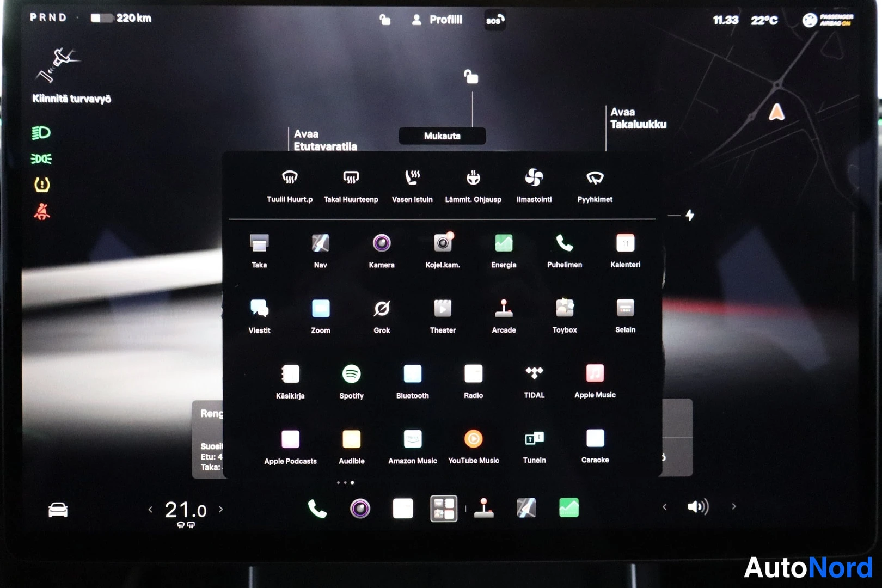The image size is (882, 588).
Task: Tap the headlight indicator icon
Action: click(x=41, y=133)
